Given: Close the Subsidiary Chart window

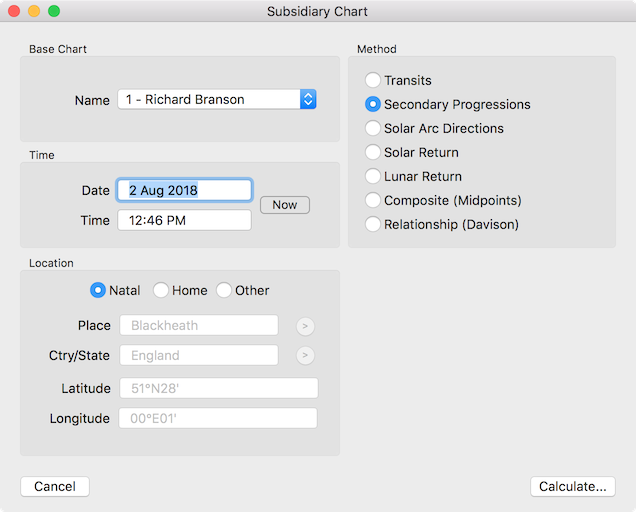Looking at the screenshot, I should click(x=14, y=11).
